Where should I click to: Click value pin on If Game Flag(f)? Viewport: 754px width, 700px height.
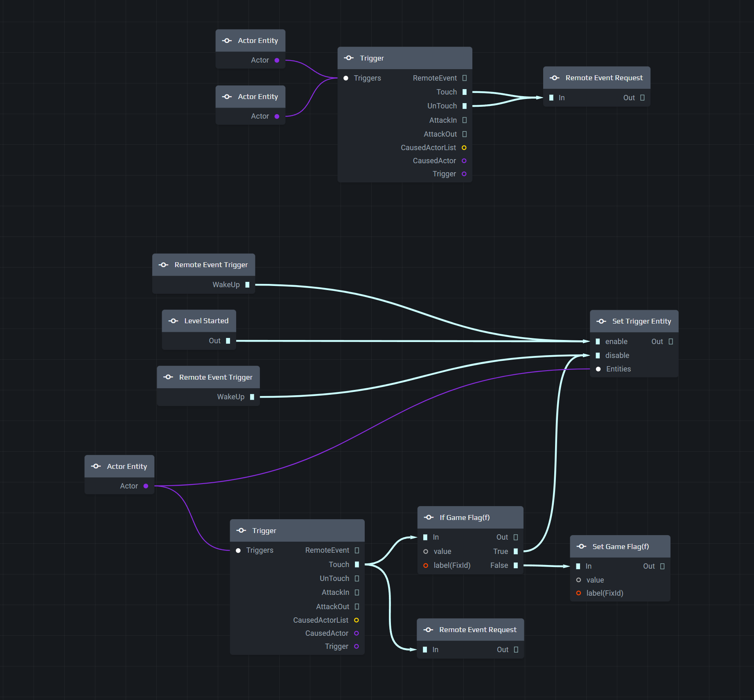[426, 551]
